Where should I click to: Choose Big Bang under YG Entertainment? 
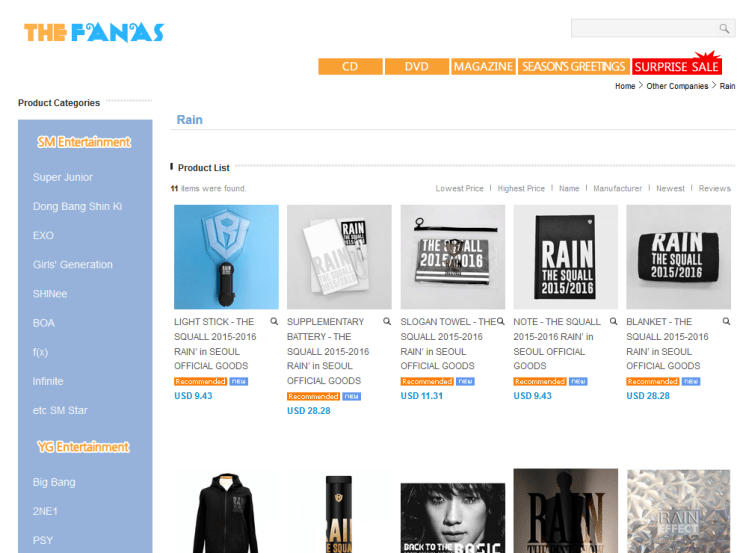point(54,482)
